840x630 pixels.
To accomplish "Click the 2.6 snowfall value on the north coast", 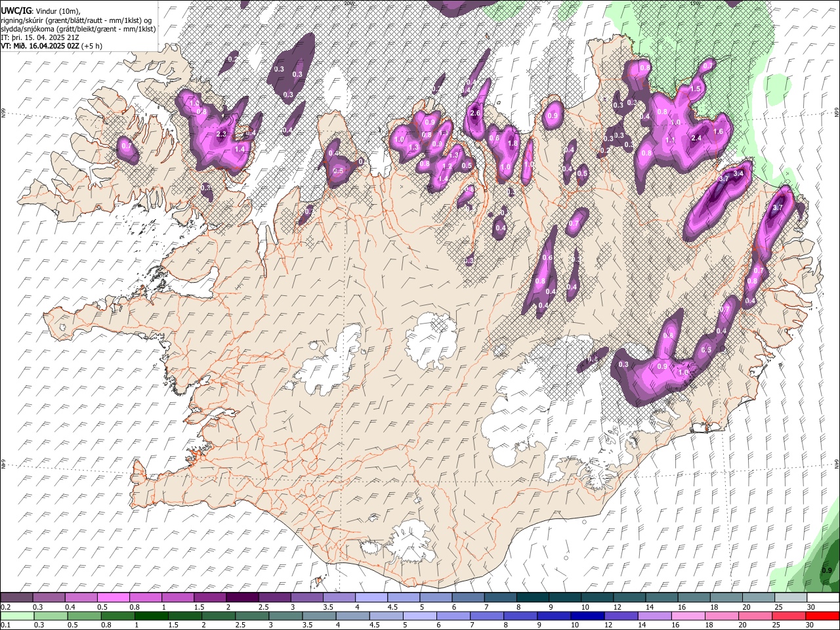I will point(476,114).
